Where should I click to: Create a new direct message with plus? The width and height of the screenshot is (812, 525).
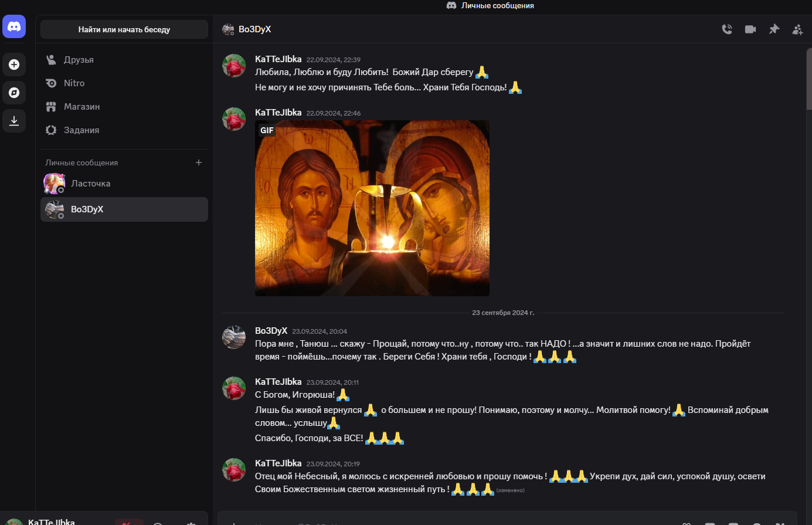199,162
